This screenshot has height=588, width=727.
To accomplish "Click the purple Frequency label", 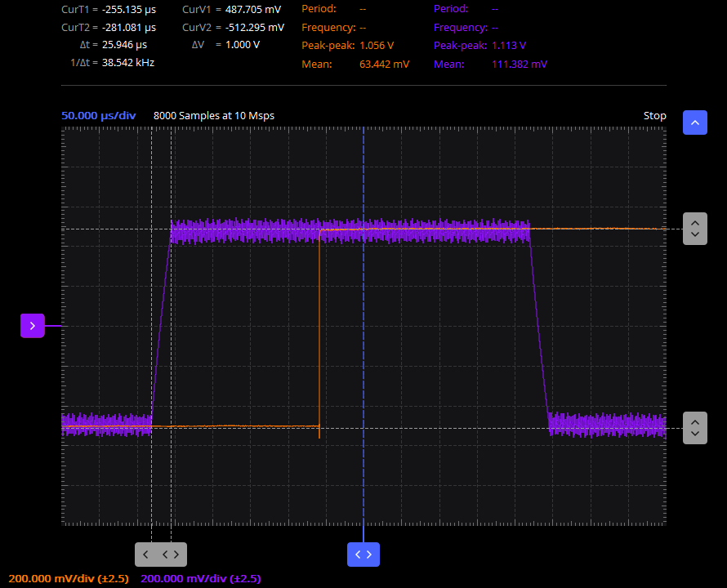I will (x=461, y=28).
